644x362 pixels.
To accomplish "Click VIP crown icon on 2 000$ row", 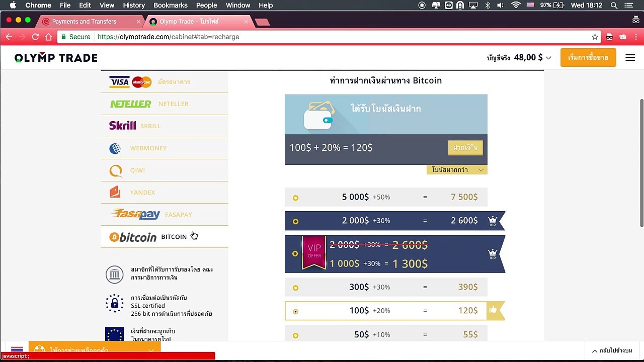I will [x=493, y=221].
